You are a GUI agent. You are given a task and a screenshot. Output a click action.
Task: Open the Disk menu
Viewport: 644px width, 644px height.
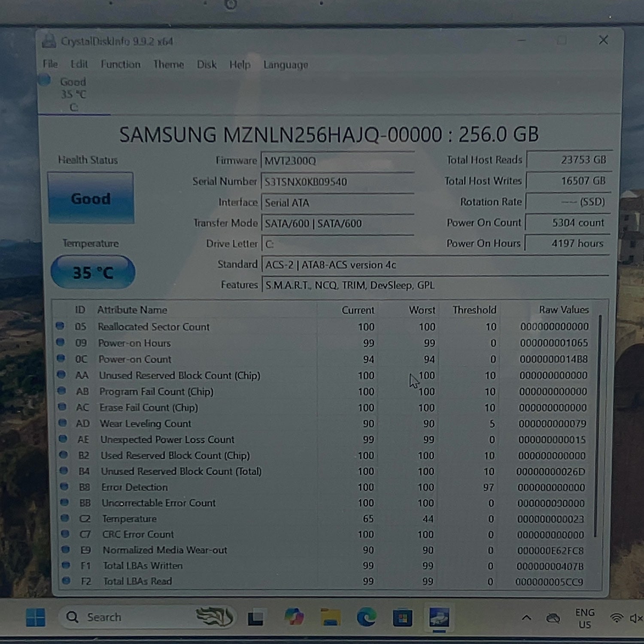207,64
